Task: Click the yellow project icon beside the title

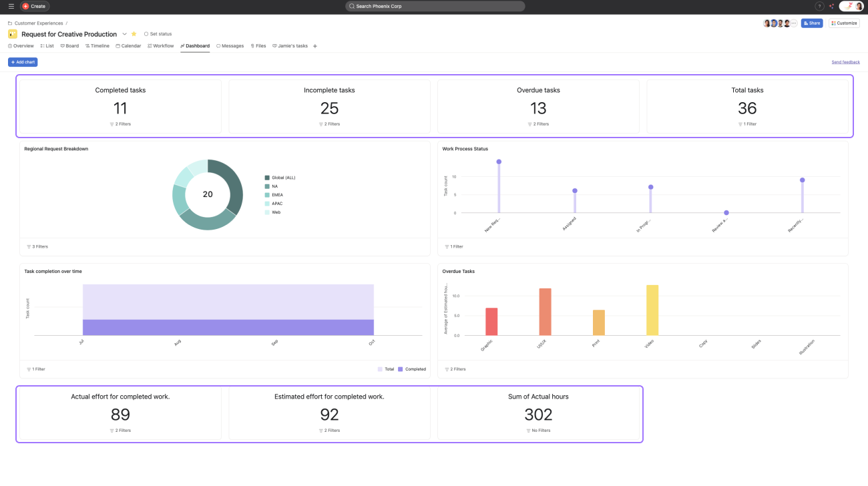Action: click(x=13, y=34)
